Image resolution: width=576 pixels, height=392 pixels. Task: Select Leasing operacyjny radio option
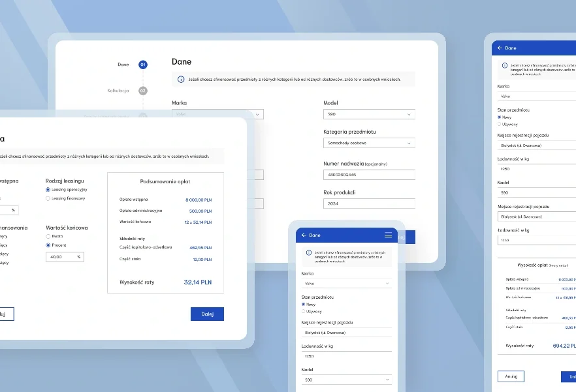[48, 190]
